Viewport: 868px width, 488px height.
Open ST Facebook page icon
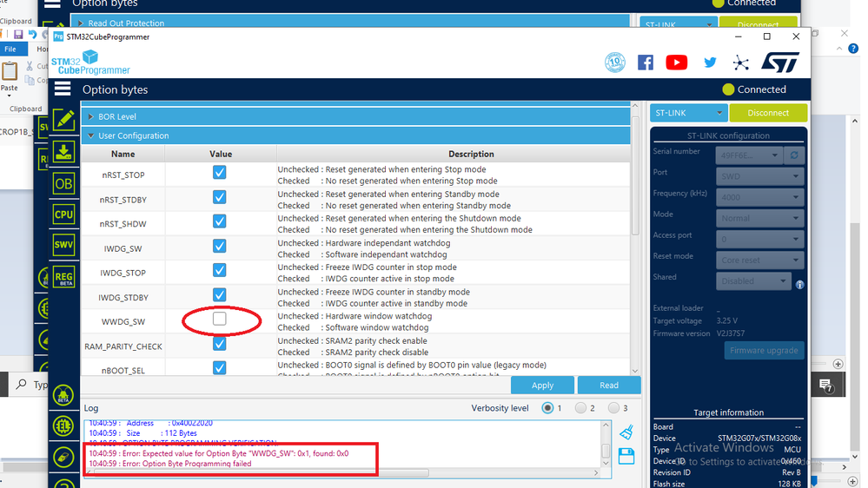pyautogui.click(x=646, y=63)
